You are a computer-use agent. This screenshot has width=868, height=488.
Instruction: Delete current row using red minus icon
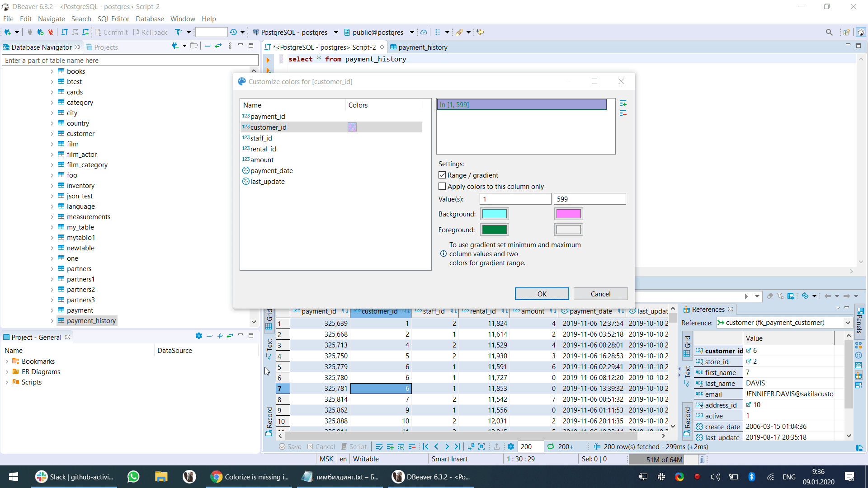click(x=412, y=446)
